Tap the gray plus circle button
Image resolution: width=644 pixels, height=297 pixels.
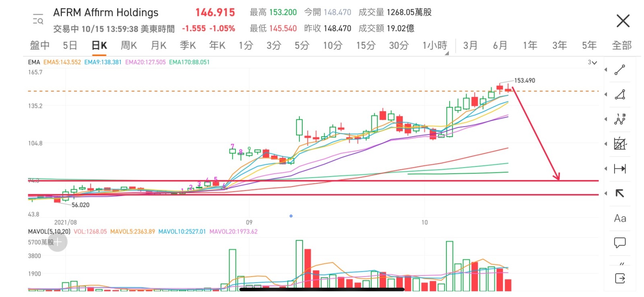(x=58, y=242)
